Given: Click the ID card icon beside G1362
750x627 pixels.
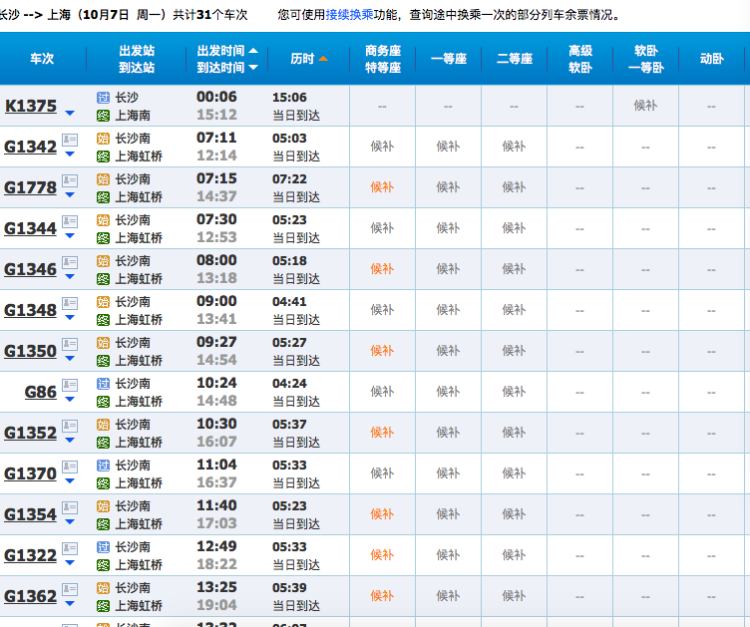Looking at the screenshot, I should tap(70, 591).
